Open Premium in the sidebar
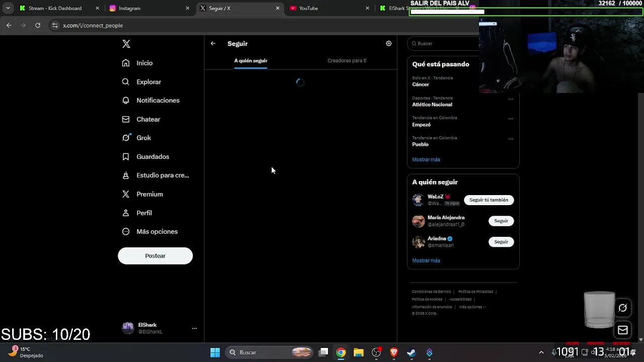Image resolution: width=644 pixels, height=362 pixels. point(142,194)
